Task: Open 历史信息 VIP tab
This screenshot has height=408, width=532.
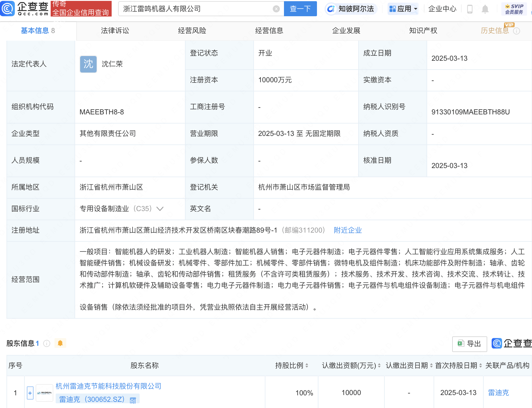Action: coord(495,31)
